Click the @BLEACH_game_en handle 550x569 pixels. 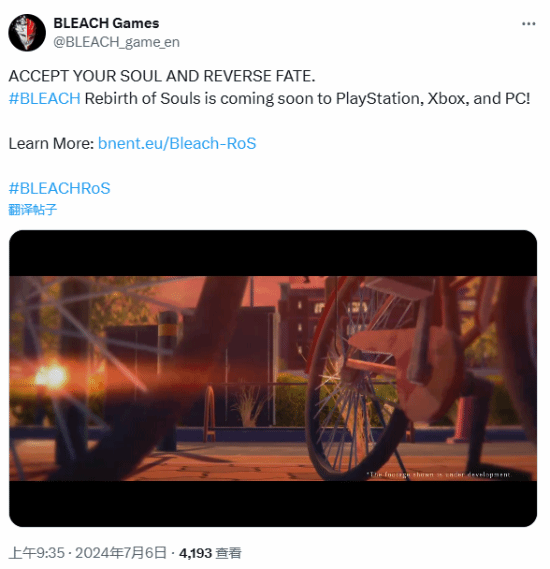tap(116, 42)
